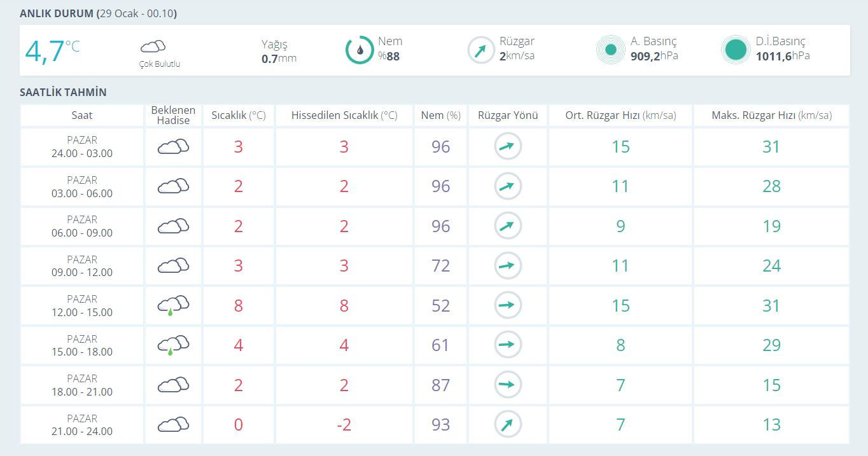
Task: Click the -2 felt temperature value
Action: tap(344, 424)
